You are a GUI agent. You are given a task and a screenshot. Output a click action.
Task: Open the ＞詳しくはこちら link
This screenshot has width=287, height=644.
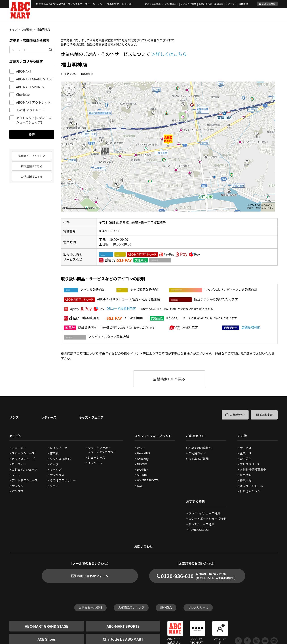click(x=169, y=54)
